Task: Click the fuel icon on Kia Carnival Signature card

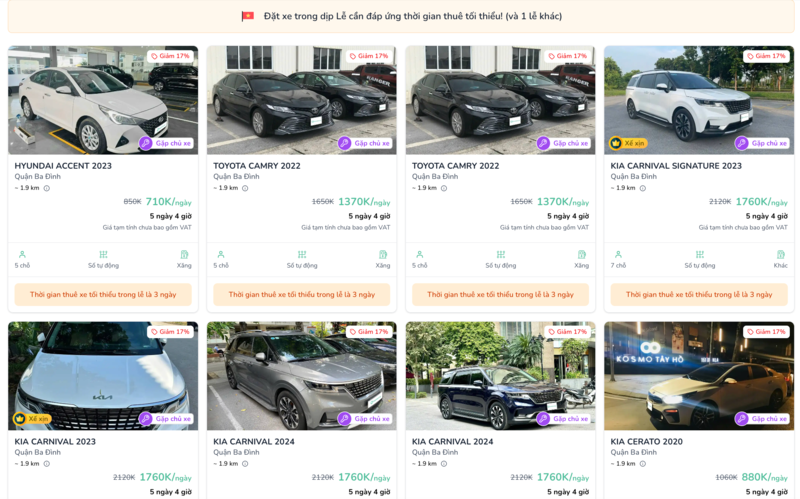Action: click(x=780, y=255)
